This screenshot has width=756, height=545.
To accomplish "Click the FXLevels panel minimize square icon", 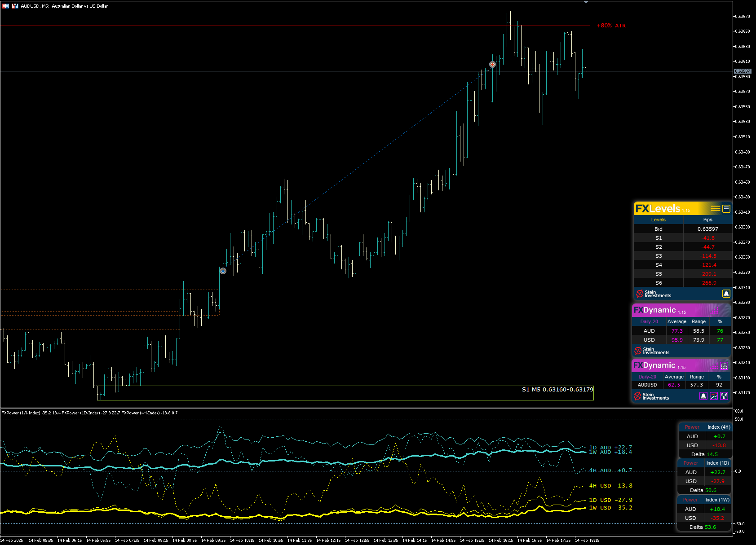I will tap(726, 208).
